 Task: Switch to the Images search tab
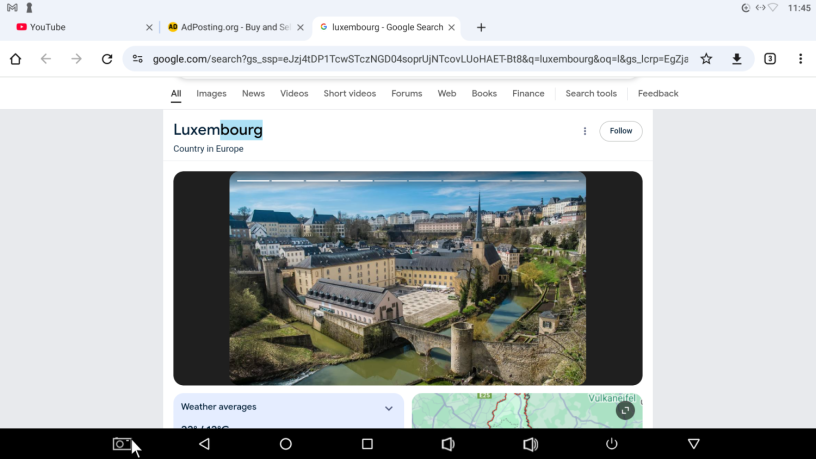(211, 93)
